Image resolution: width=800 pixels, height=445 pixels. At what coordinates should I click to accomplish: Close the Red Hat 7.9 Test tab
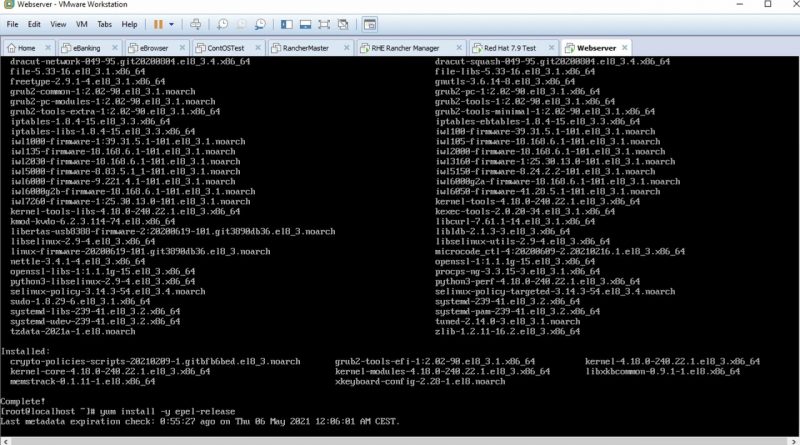coord(552,47)
